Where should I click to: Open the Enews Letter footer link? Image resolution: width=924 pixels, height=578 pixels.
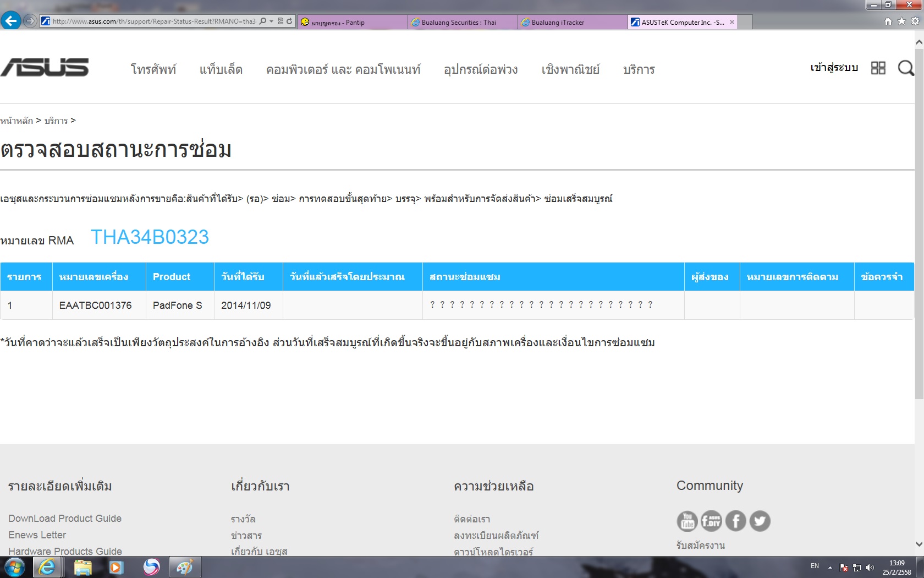pos(37,535)
